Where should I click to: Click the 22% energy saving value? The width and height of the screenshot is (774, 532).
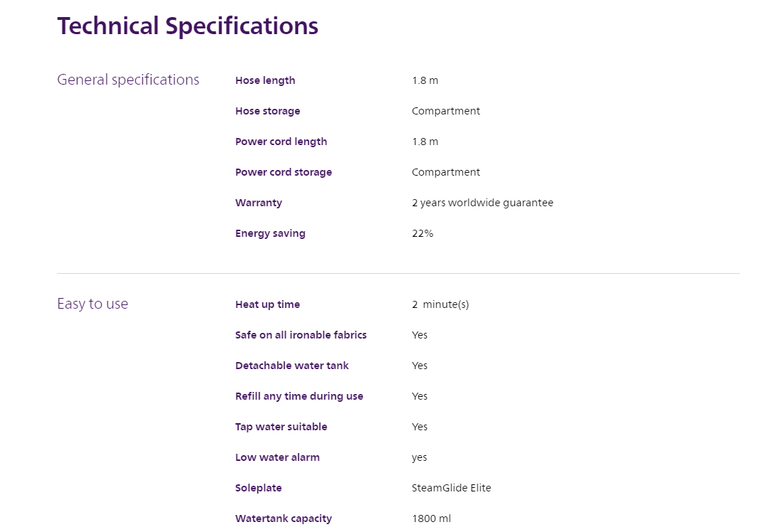tap(423, 233)
